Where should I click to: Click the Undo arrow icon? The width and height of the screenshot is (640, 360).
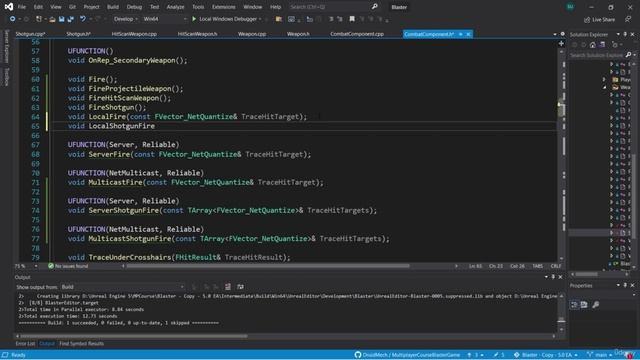(83, 19)
